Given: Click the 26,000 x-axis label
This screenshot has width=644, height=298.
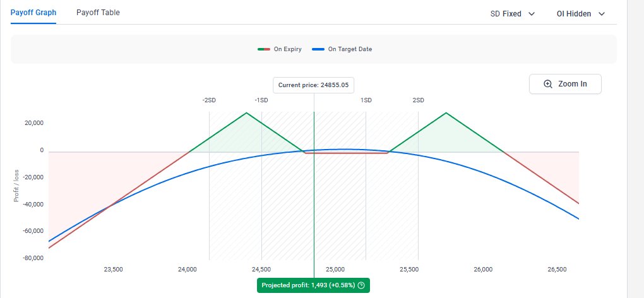Looking at the screenshot, I should pos(483,270).
